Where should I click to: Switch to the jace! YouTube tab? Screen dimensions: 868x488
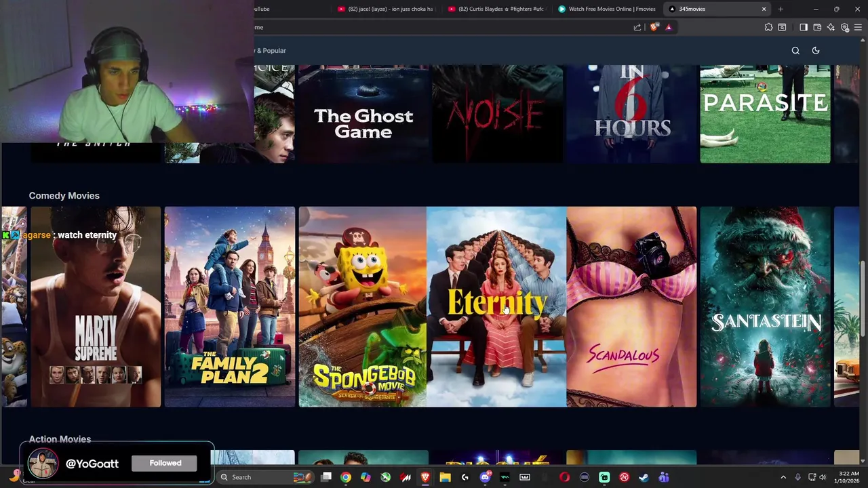[385, 9]
